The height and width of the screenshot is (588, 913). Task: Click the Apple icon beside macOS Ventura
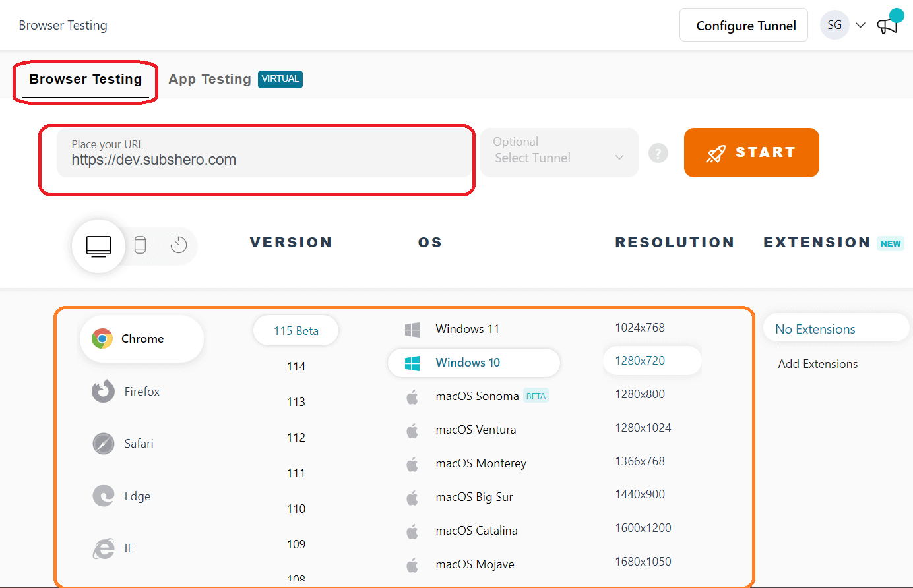click(x=412, y=430)
